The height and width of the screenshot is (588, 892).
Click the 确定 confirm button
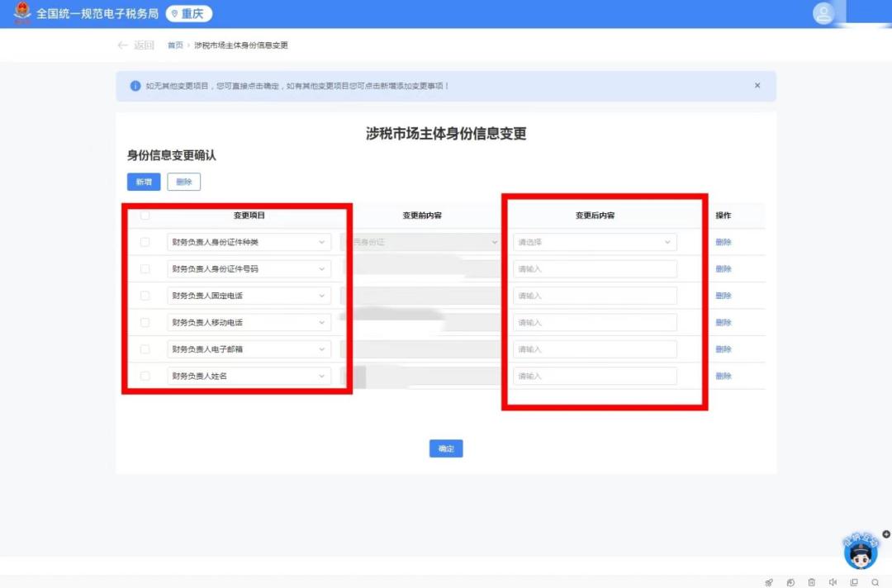(x=446, y=448)
